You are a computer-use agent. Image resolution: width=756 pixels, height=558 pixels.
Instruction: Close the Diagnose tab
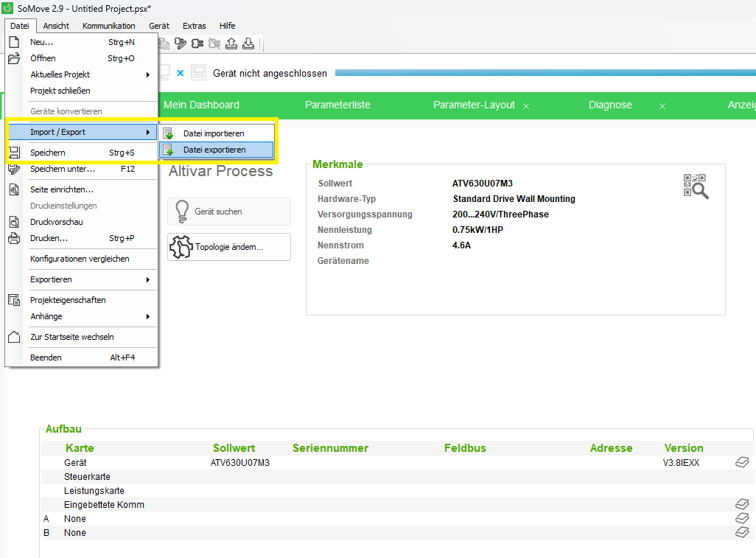click(662, 106)
